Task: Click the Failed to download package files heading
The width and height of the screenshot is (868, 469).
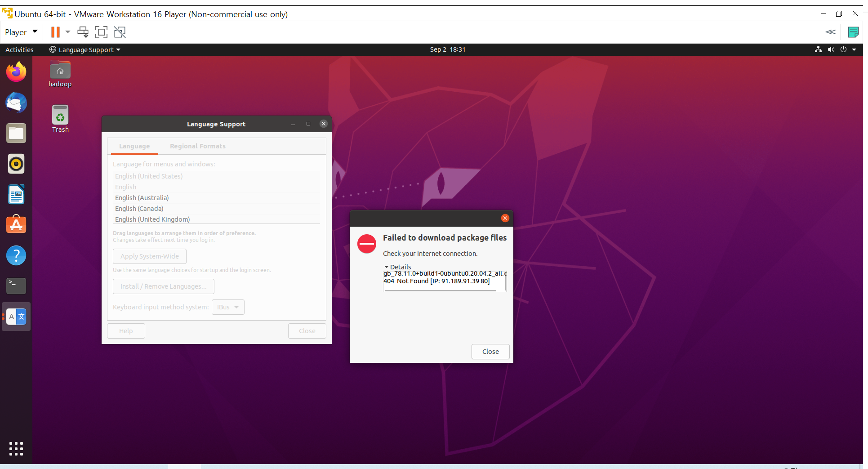Action: click(445, 237)
